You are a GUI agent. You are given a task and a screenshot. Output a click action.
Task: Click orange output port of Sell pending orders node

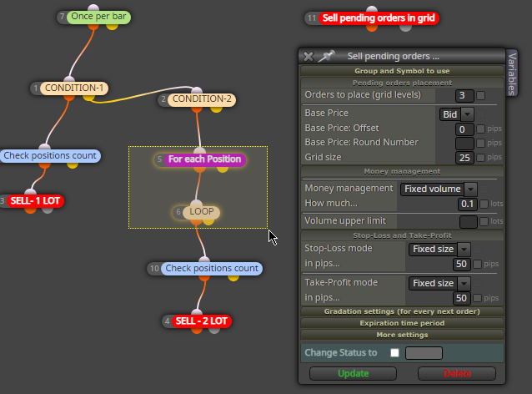click(372, 28)
